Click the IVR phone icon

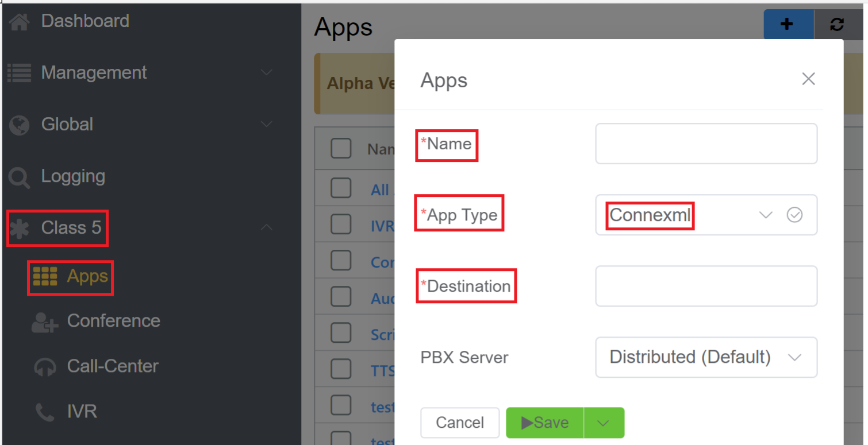(45, 412)
